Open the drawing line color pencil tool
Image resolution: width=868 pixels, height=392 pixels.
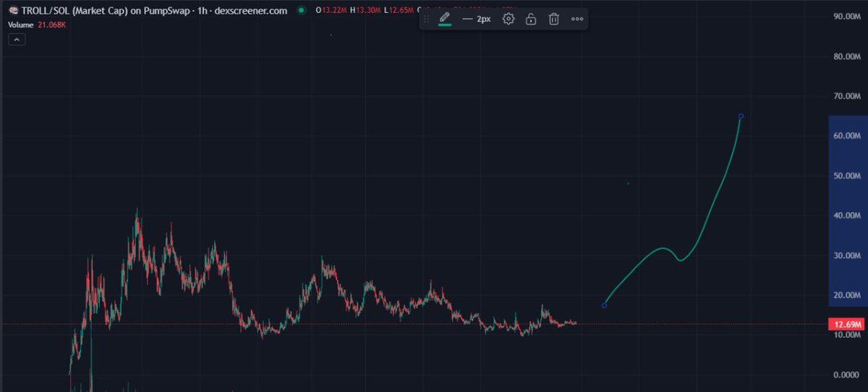tap(444, 19)
